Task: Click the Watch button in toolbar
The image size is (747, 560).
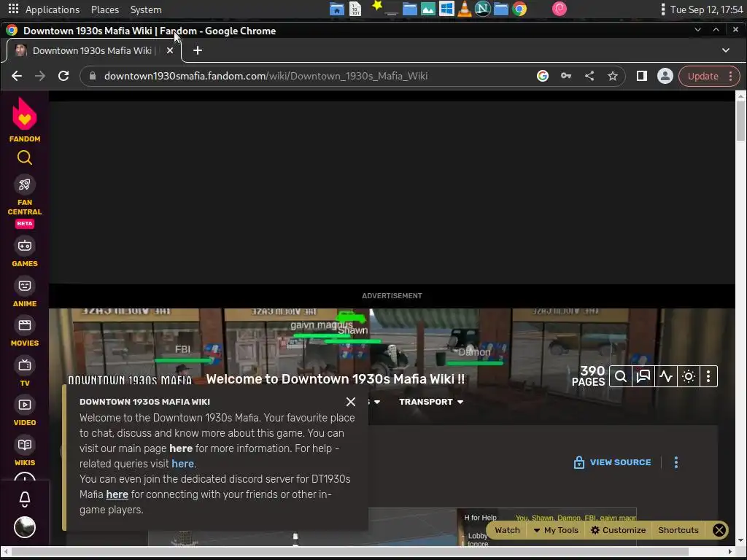Action: click(507, 530)
